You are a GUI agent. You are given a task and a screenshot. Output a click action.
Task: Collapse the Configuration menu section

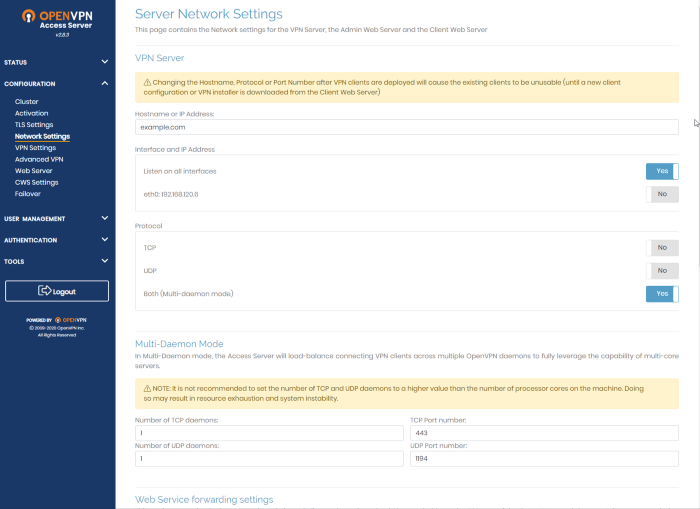point(104,84)
